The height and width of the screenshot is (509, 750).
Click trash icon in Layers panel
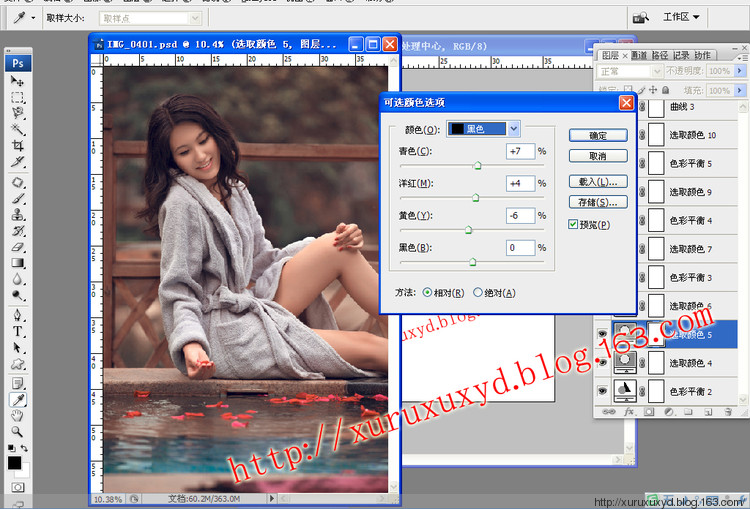[x=728, y=412]
